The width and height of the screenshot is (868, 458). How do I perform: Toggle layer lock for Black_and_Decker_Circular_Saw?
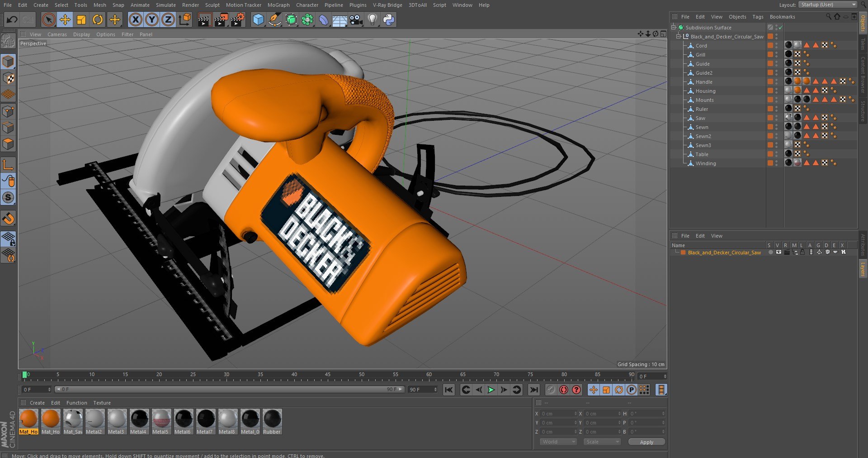(802, 252)
